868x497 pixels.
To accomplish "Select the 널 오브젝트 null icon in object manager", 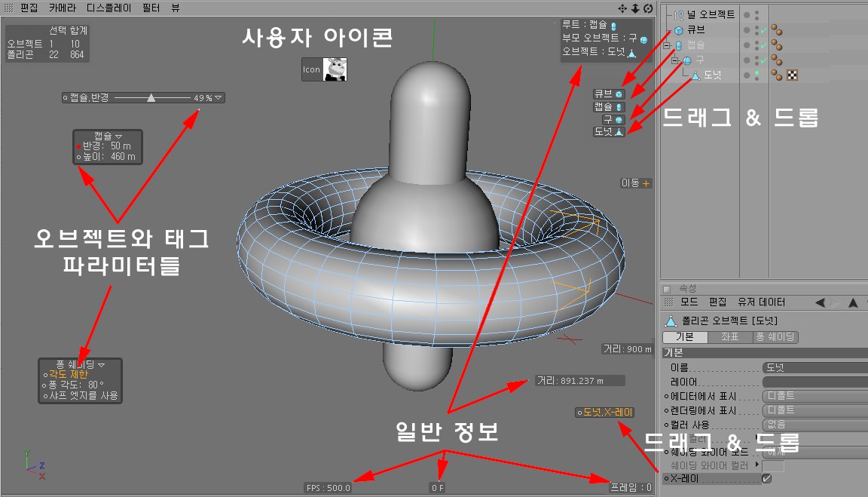I will [679, 15].
